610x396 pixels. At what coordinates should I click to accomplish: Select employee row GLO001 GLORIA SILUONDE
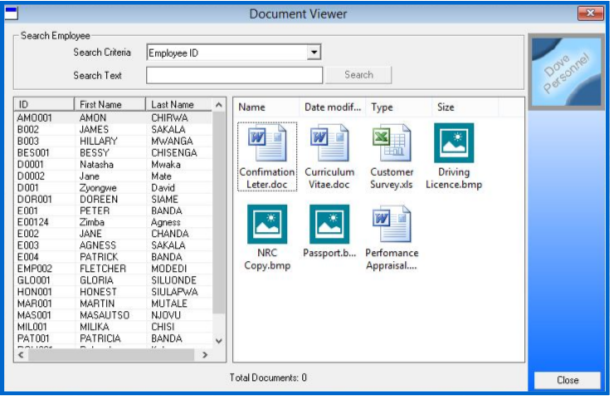point(114,280)
